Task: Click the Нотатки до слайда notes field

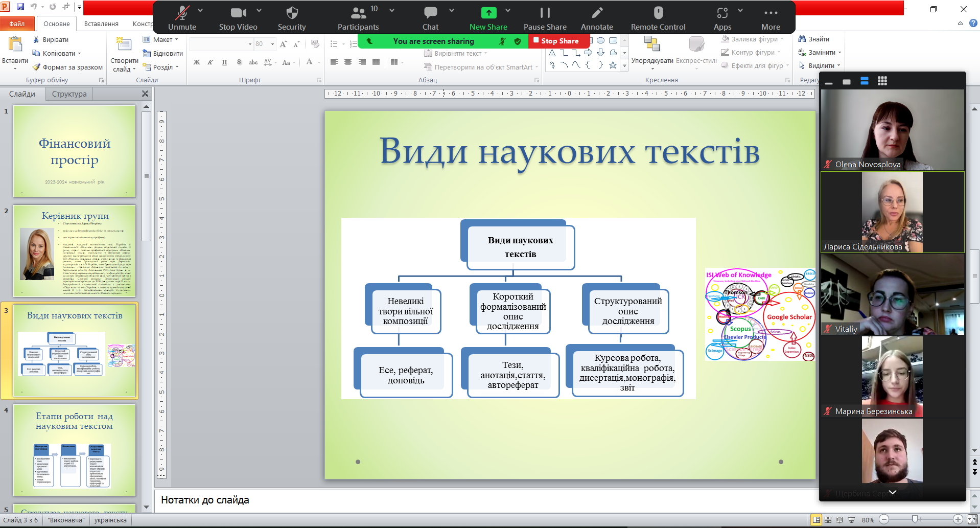Action: (x=485, y=500)
